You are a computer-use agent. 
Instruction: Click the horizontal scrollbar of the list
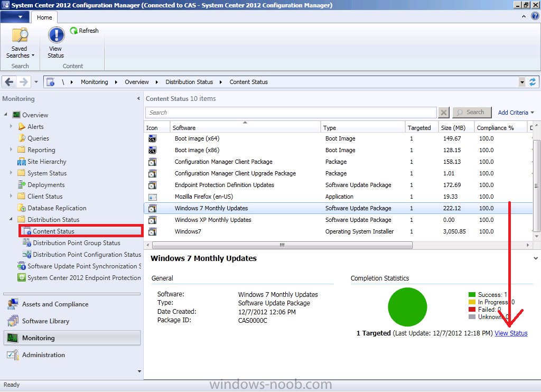(282, 245)
